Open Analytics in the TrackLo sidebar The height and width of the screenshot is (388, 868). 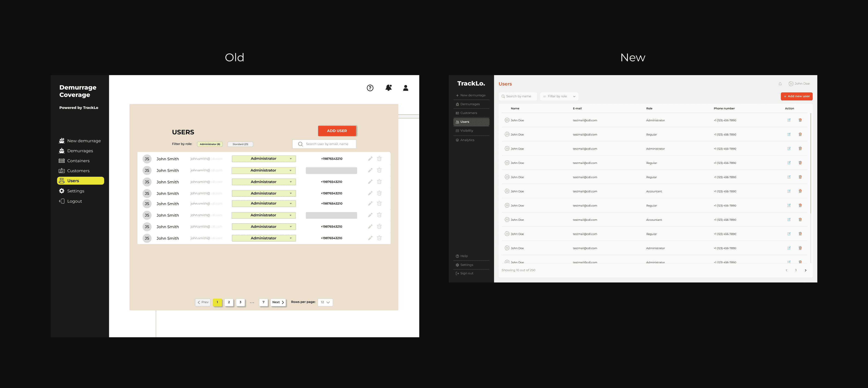pos(467,140)
